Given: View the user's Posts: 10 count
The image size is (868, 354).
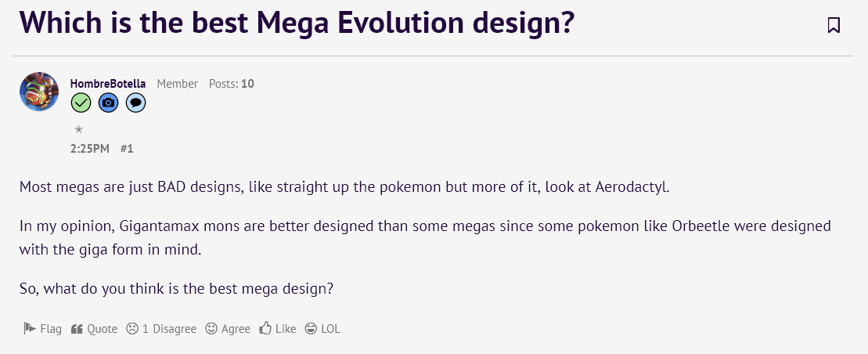Looking at the screenshot, I should (x=232, y=84).
